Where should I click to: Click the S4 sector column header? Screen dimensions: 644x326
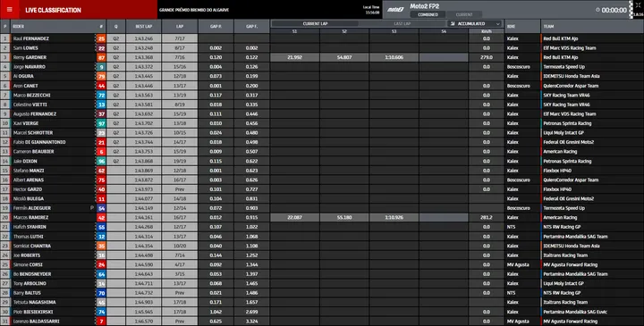(x=444, y=31)
